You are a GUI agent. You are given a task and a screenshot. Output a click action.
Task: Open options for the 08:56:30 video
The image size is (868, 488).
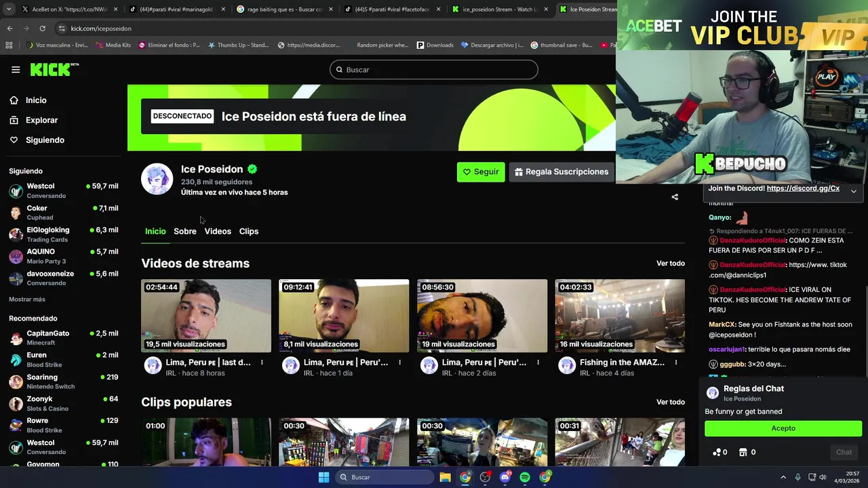coord(538,363)
